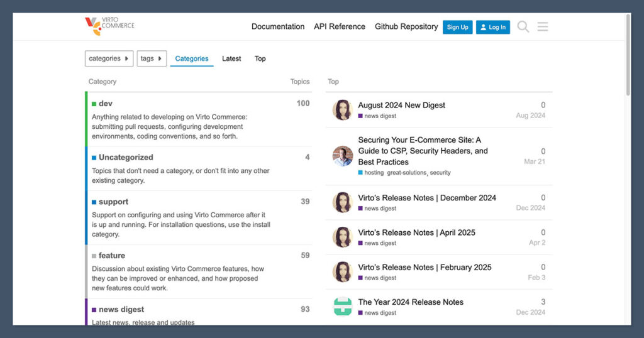Click the blue square beside Uncategorized
Screen dimensions: 644x338
click(x=94, y=158)
